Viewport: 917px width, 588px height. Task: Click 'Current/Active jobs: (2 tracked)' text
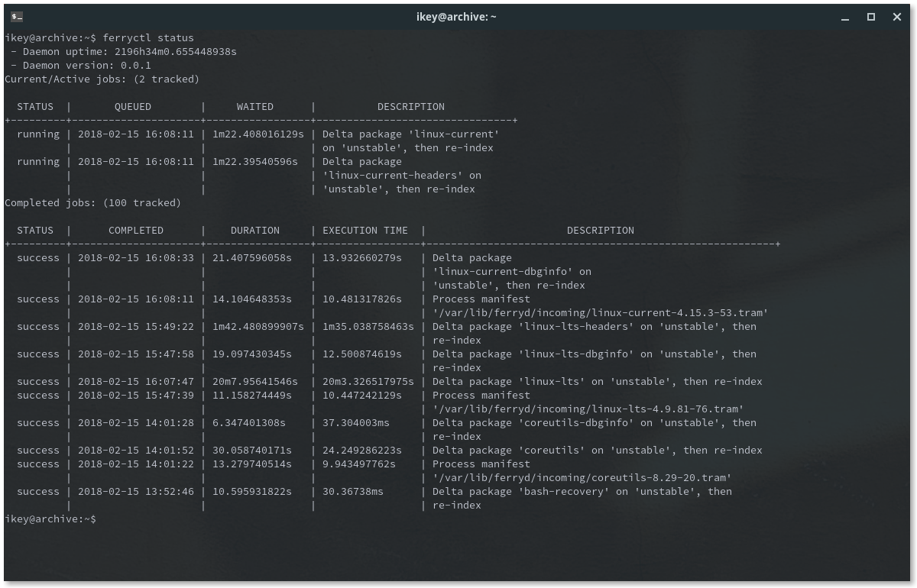tap(102, 79)
